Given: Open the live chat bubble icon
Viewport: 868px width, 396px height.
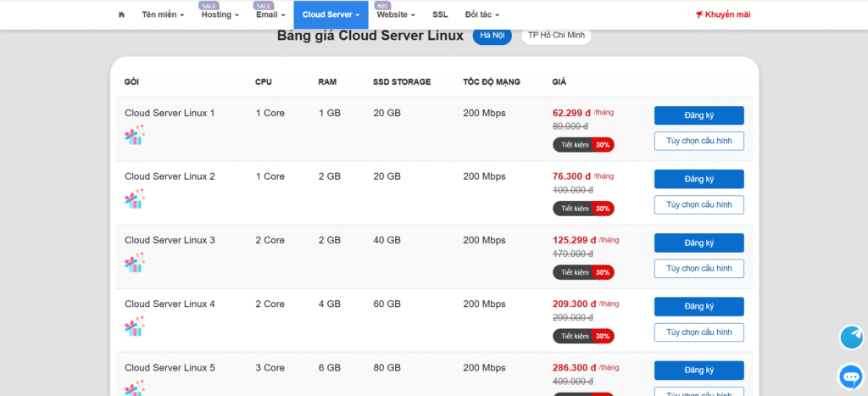Looking at the screenshot, I should coord(851,376).
